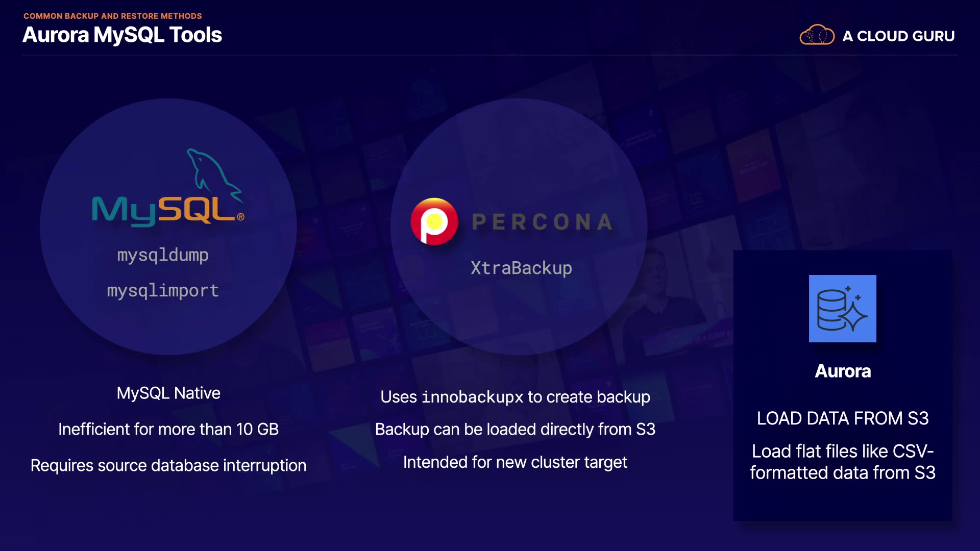This screenshot has width=980, height=551.
Task: Click the Aurora MySQL Tools title
Action: (122, 35)
